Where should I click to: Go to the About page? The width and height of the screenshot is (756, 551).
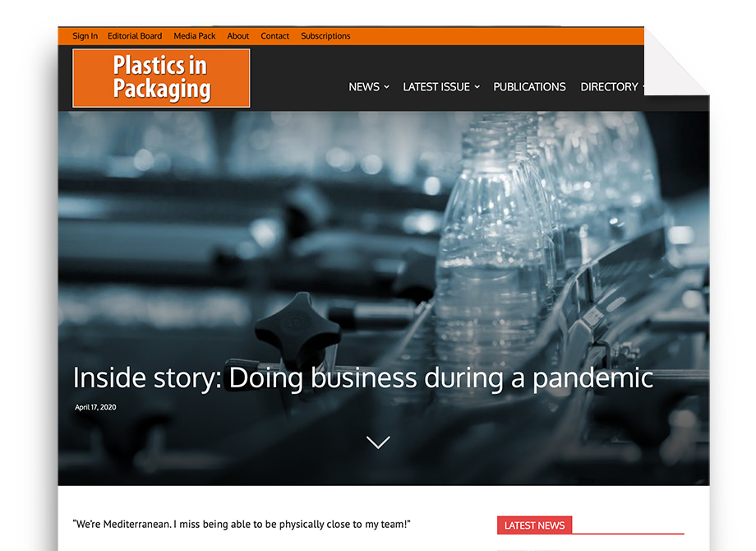pos(238,36)
